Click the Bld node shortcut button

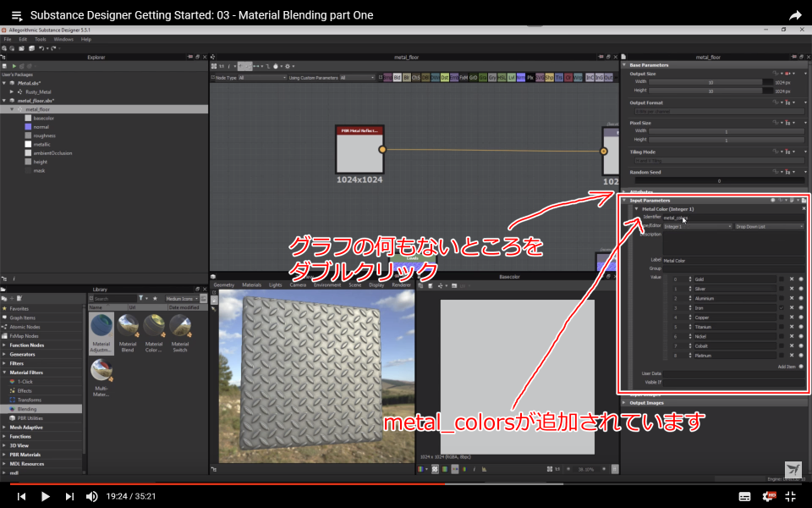tap(398, 78)
